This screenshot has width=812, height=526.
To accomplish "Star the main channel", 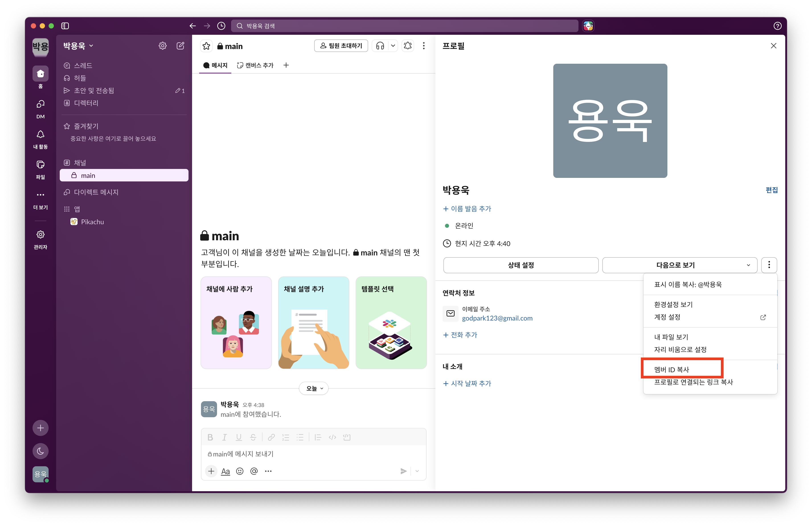I will tap(206, 46).
